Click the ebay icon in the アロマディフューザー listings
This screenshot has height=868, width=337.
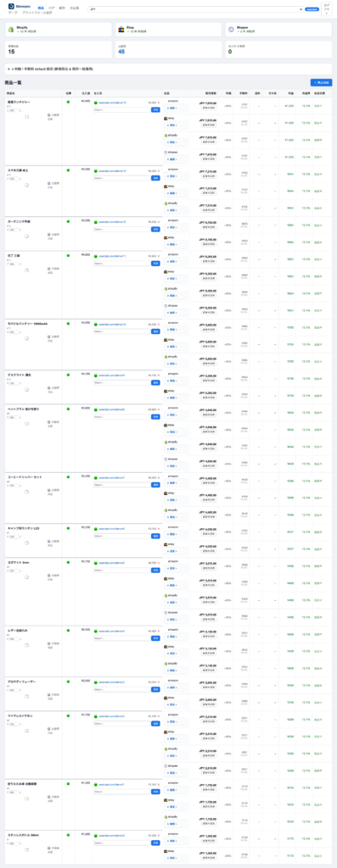[x=166, y=698]
